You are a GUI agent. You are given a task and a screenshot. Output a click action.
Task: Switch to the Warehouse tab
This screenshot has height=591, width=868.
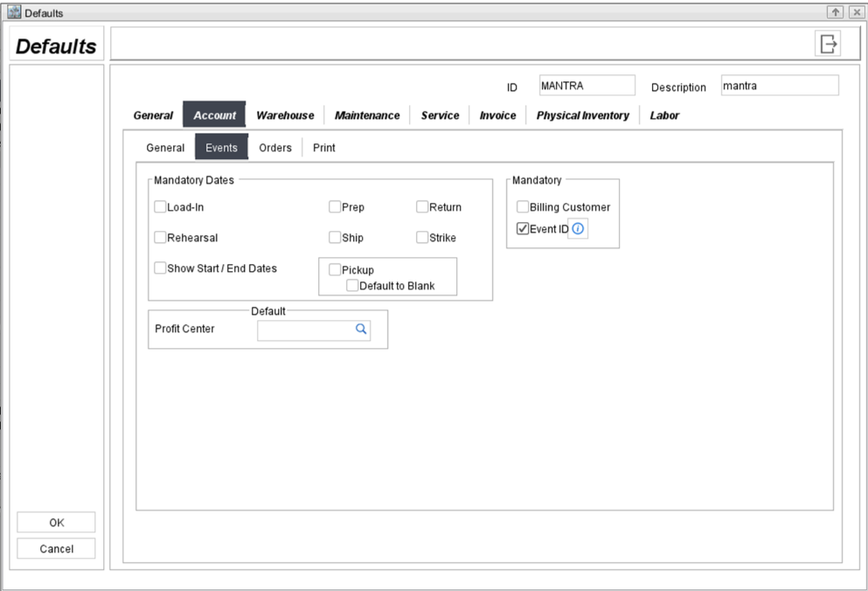[285, 115]
